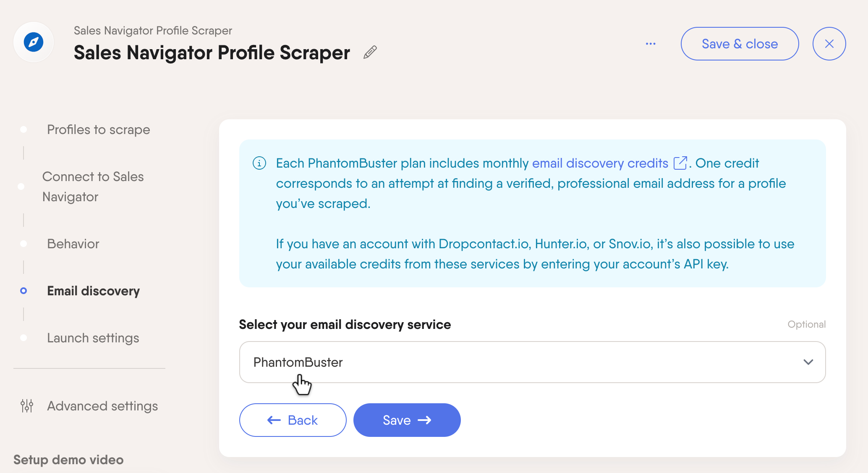
Task: Open the three-dots more options menu
Action: click(651, 44)
